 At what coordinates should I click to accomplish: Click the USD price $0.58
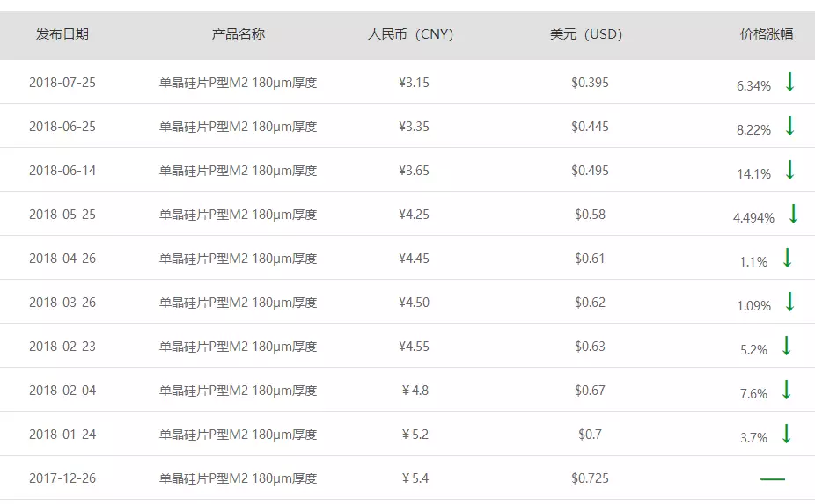coord(590,215)
